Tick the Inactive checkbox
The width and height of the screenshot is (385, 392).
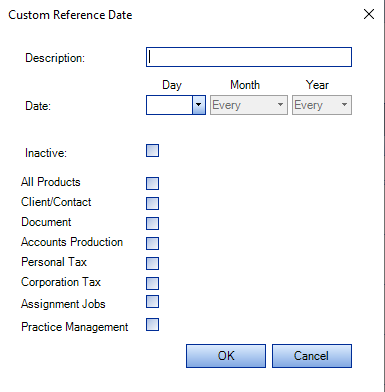coord(152,151)
